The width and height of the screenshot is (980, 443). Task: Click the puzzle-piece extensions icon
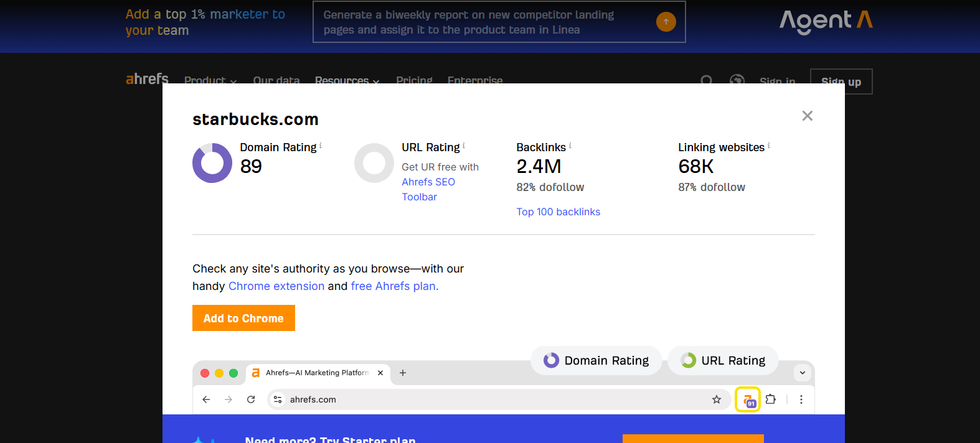pos(771,399)
